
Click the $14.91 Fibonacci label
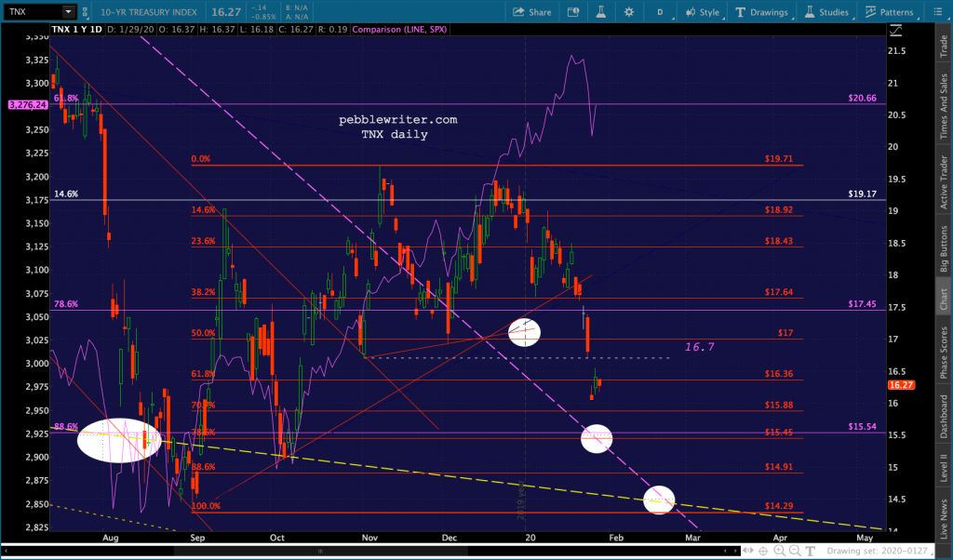tap(779, 467)
